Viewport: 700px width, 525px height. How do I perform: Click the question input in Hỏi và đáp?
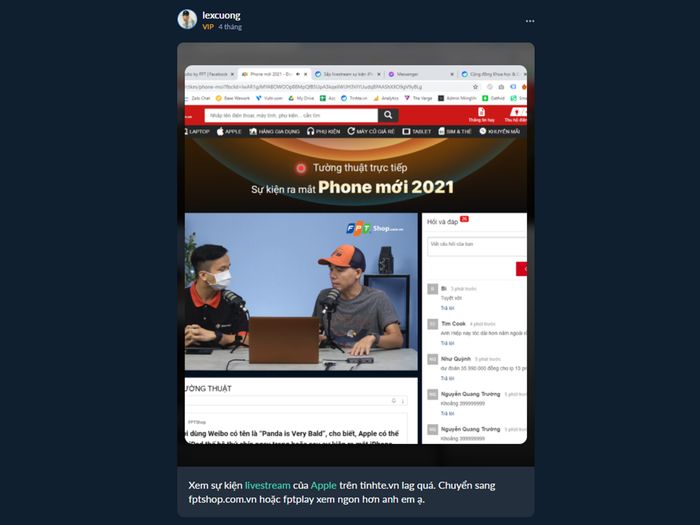tap(477, 247)
